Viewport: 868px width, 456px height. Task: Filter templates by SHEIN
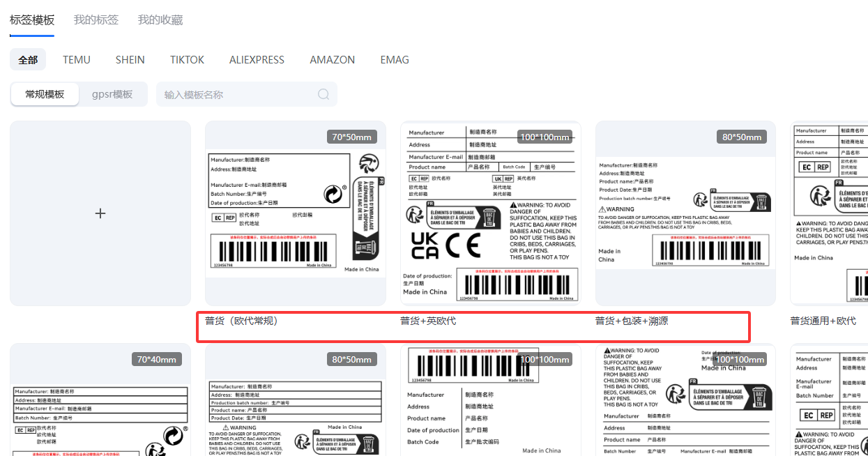tap(130, 60)
